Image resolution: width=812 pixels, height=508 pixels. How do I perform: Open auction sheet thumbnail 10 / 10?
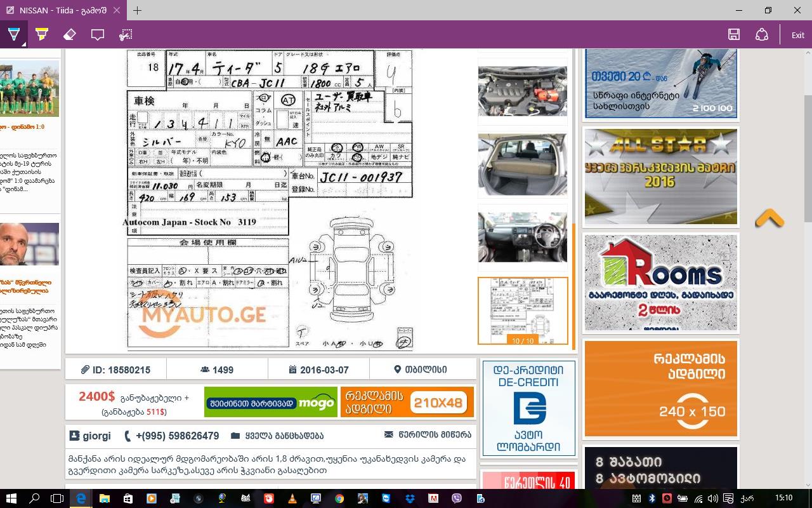tap(523, 311)
